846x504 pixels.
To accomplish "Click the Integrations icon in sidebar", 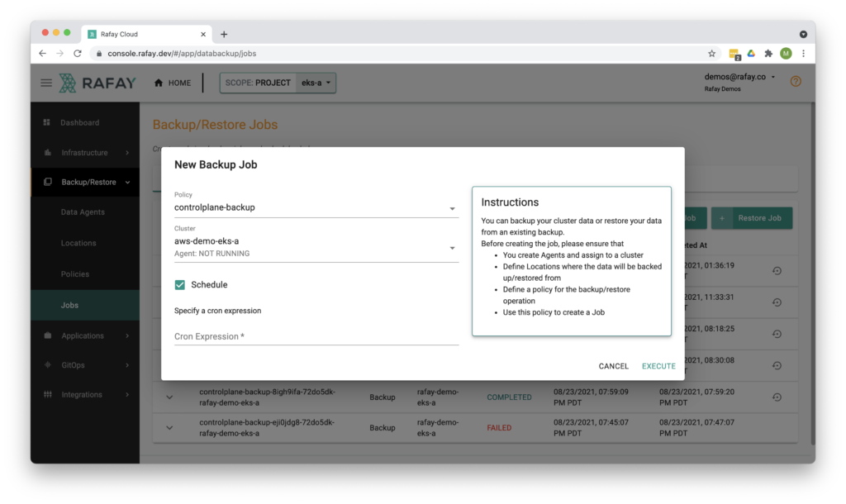I will [x=47, y=394].
